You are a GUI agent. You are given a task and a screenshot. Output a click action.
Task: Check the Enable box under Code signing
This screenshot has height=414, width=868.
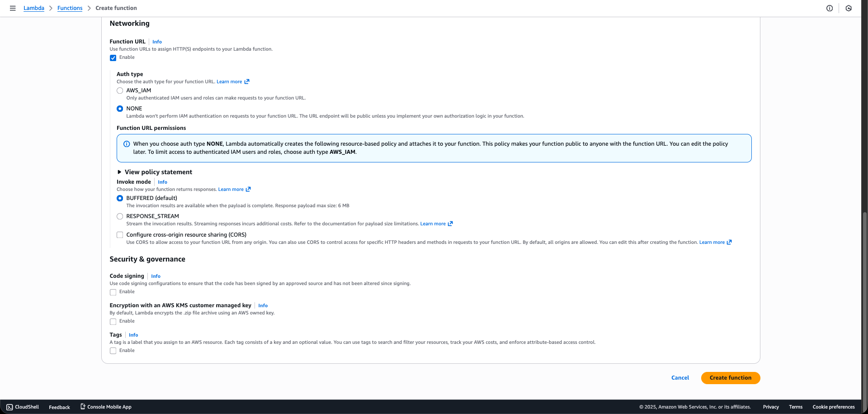pyautogui.click(x=113, y=292)
